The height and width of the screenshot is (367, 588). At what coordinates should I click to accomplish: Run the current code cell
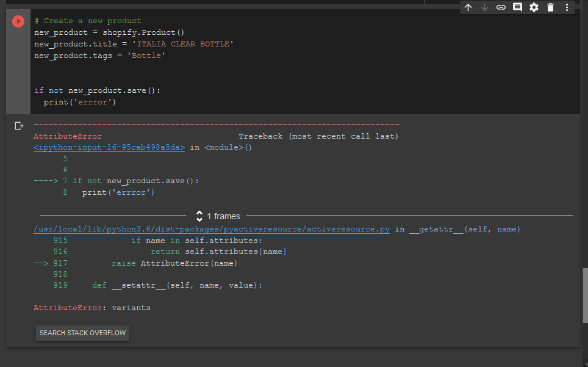click(18, 21)
